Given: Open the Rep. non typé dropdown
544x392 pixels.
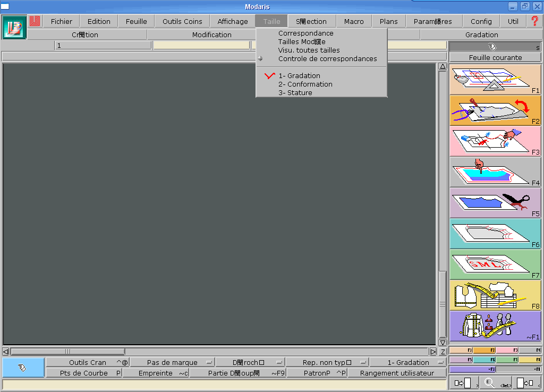Looking at the screenshot, I should [x=327, y=362].
